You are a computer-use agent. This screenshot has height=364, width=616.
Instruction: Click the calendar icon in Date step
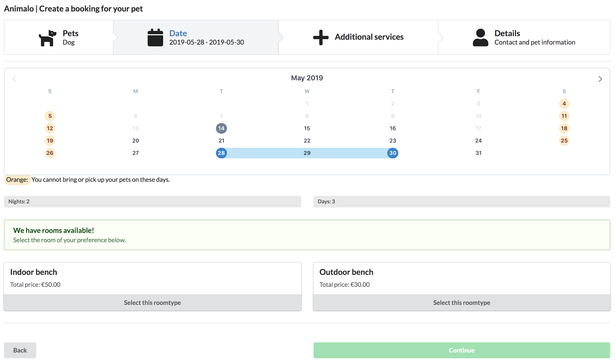tap(155, 38)
